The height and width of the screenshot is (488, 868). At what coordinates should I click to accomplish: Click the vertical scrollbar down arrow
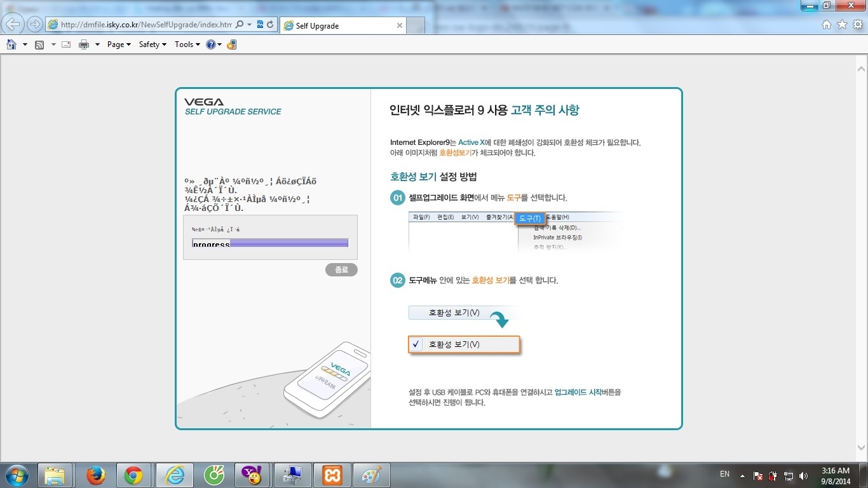[862, 447]
